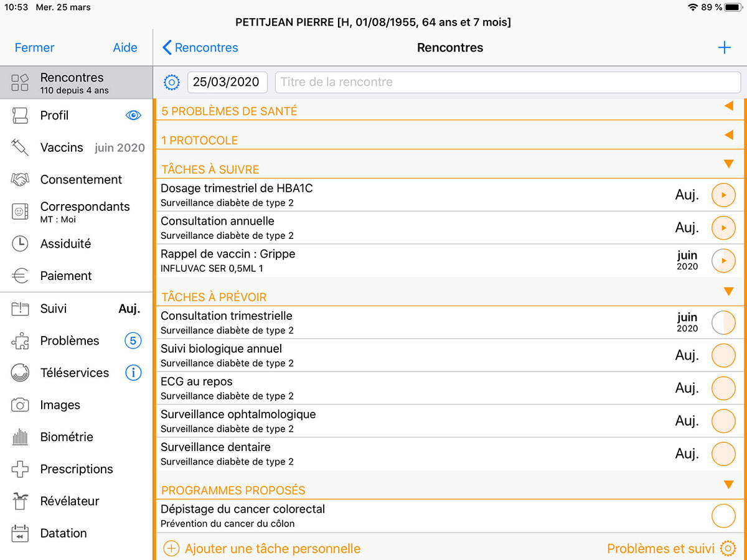Image resolution: width=747 pixels, height=560 pixels.
Task: Select Correspondants in the sidebar
Action: coord(85,211)
